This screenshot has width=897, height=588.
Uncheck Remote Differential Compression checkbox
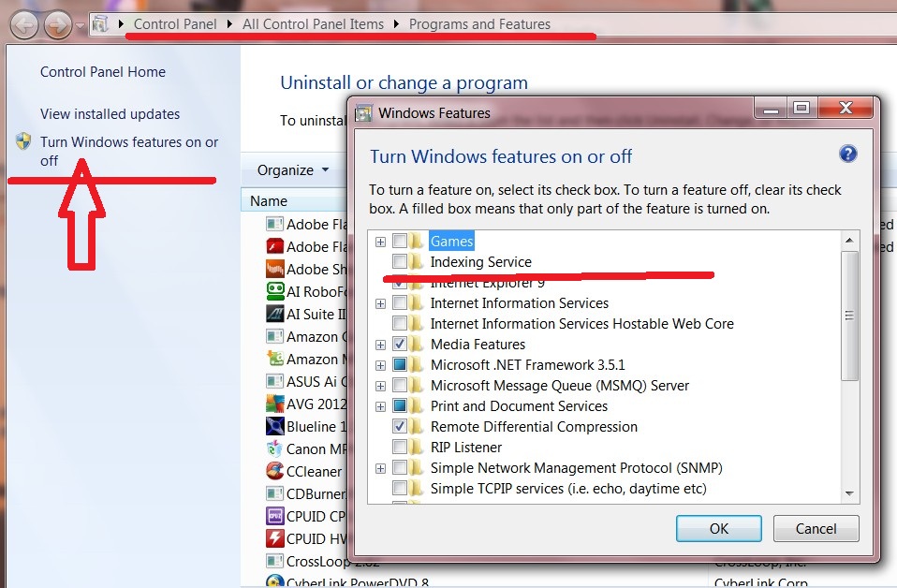click(400, 426)
